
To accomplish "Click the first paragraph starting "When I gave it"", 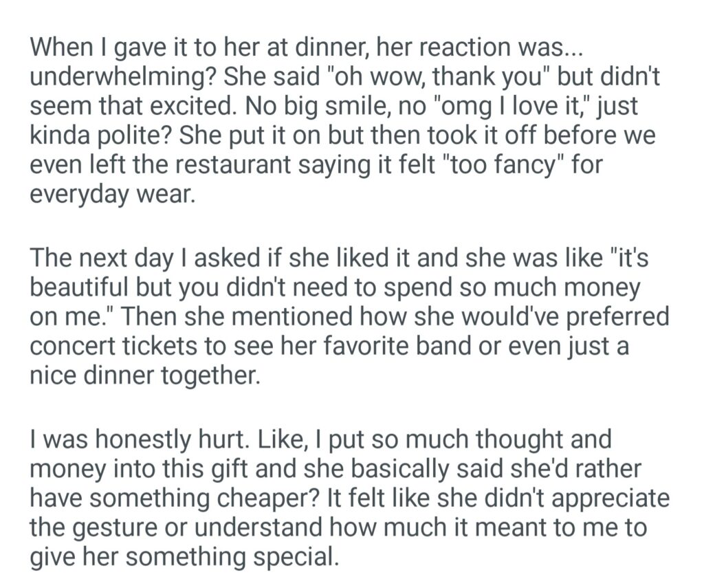I will pos(344,120).
